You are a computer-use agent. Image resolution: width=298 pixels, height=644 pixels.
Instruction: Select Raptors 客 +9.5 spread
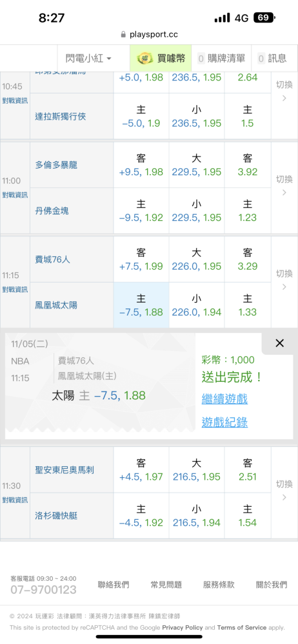pos(141,165)
